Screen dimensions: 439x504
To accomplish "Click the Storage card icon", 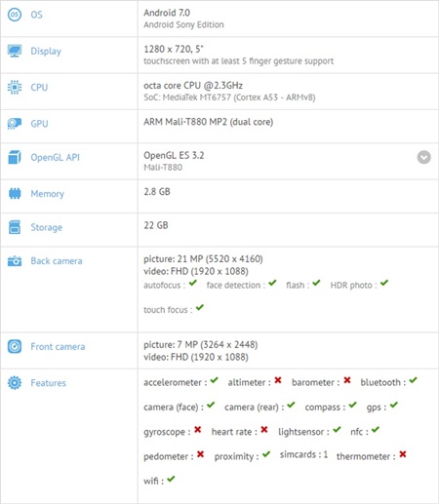I will point(15,227).
